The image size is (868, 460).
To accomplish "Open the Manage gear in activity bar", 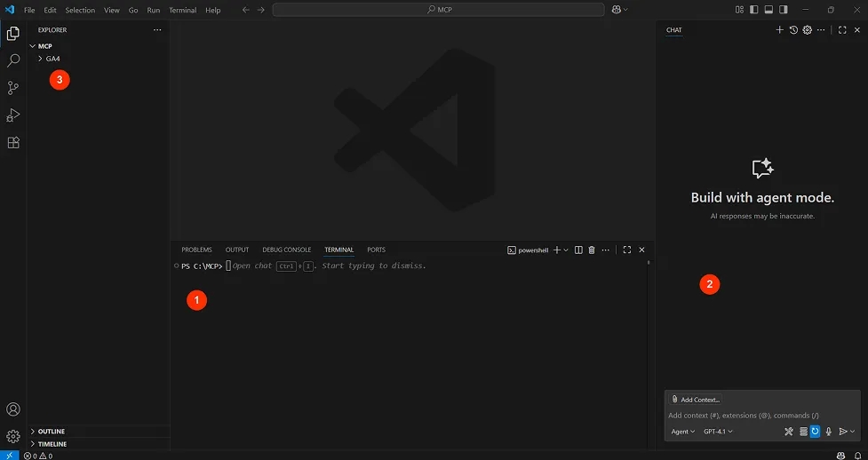I will click(x=13, y=436).
